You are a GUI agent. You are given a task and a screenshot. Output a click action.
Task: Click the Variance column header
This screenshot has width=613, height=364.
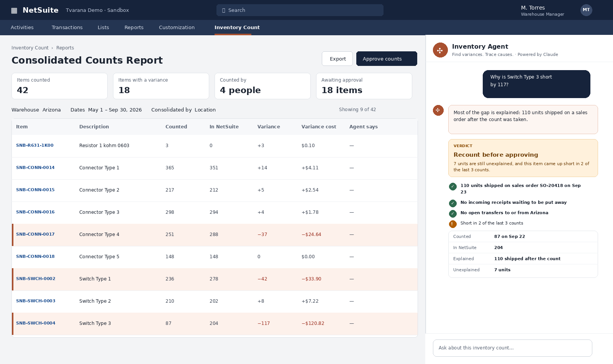point(269,127)
